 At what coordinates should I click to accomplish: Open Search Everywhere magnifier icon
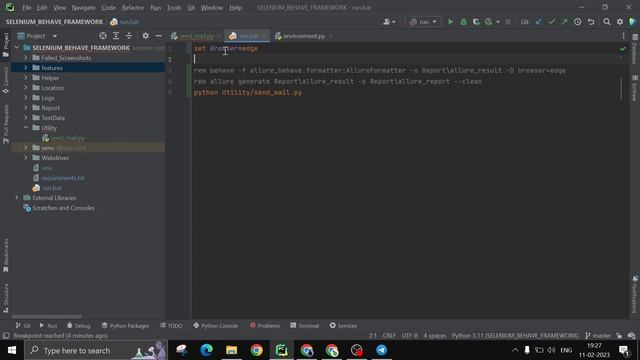click(x=607, y=22)
